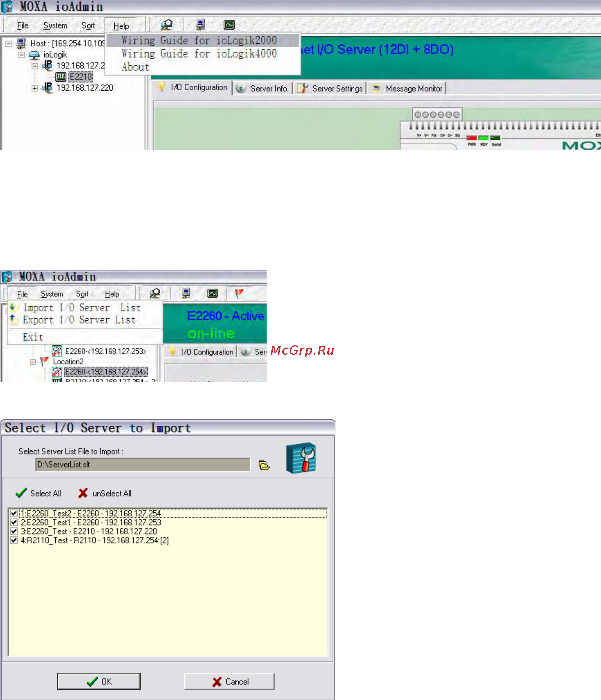Click the Host computer icon in tree
Viewport: 601px width, 700px height.
[x=21, y=43]
